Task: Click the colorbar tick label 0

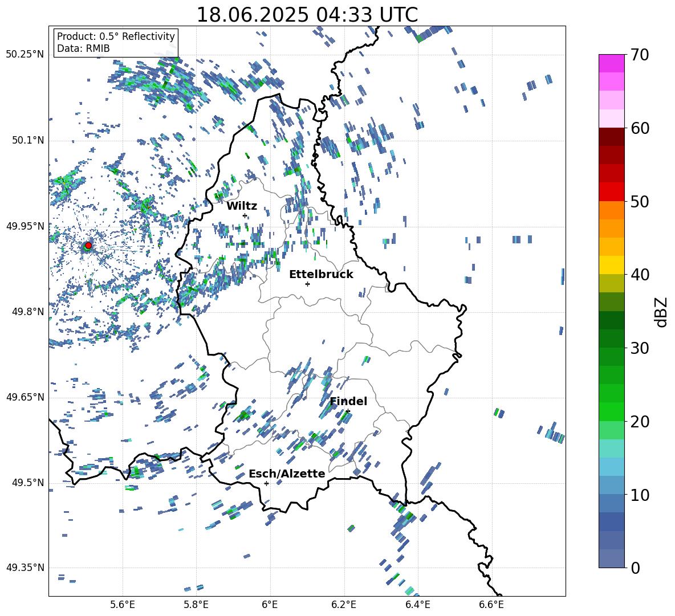Action: pos(636,568)
